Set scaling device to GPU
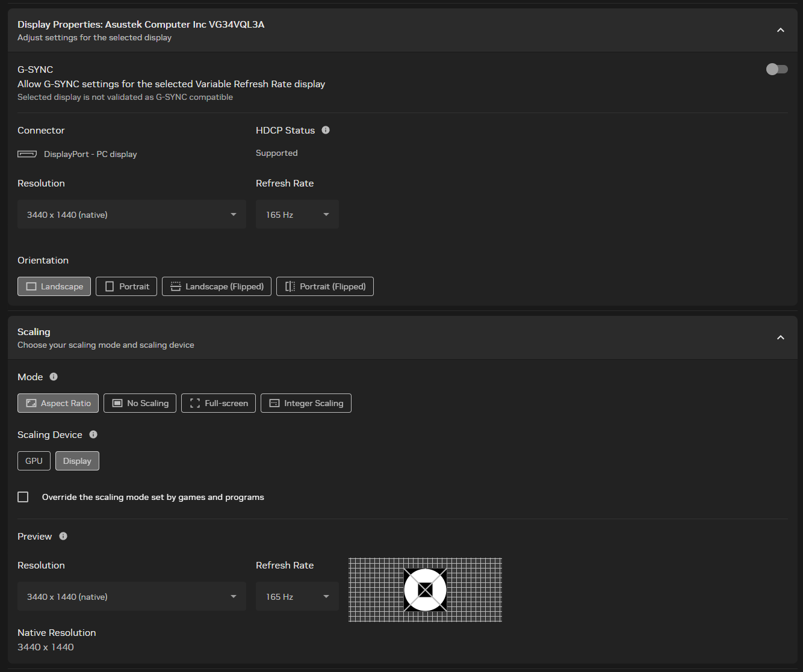Screen dimensions: 803x672 click(34, 461)
